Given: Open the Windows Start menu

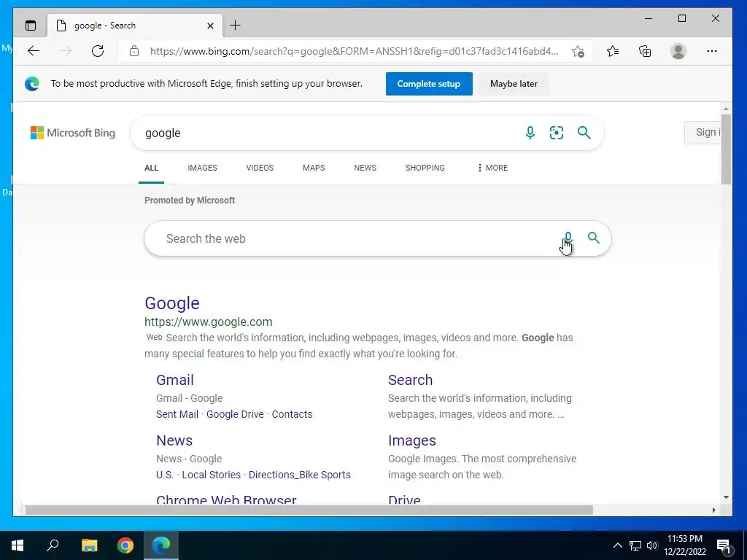Looking at the screenshot, I should click(18, 545).
